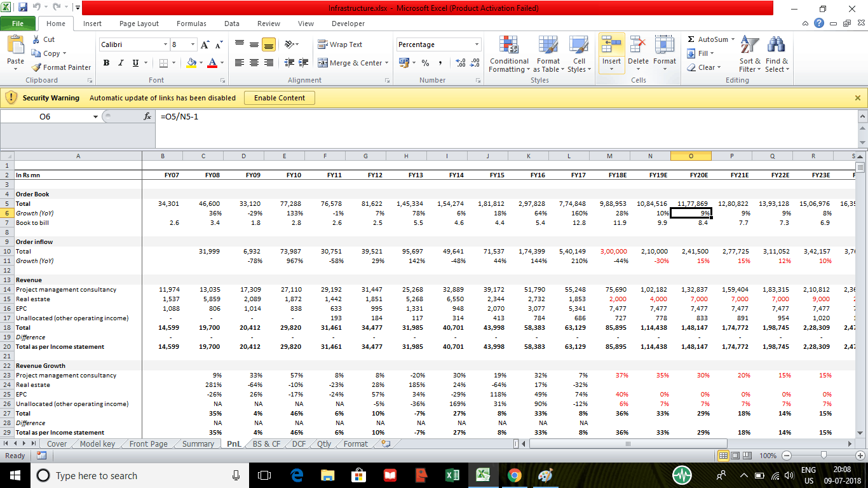
Task: Click the Orientation text angle icon
Action: [289, 44]
